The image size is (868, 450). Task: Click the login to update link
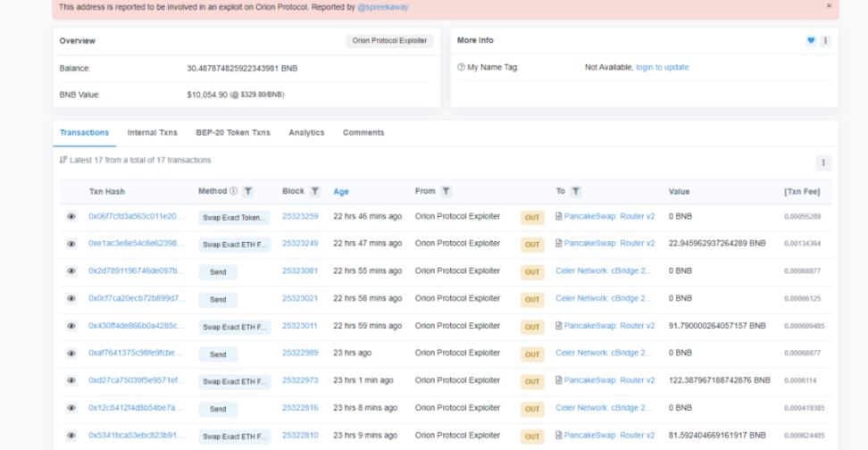click(x=662, y=68)
